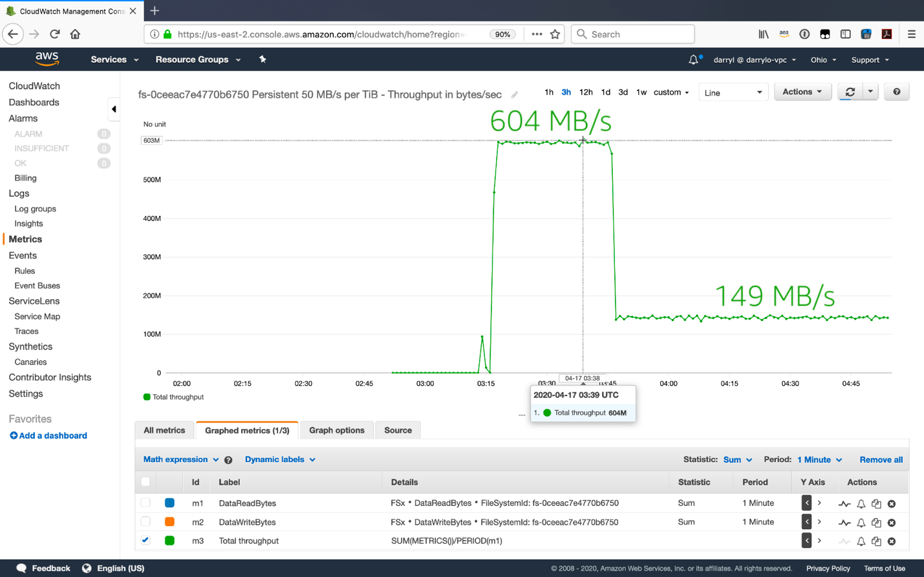Open the graph help question mark icon
This screenshot has width=924, height=577.
[897, 92]
